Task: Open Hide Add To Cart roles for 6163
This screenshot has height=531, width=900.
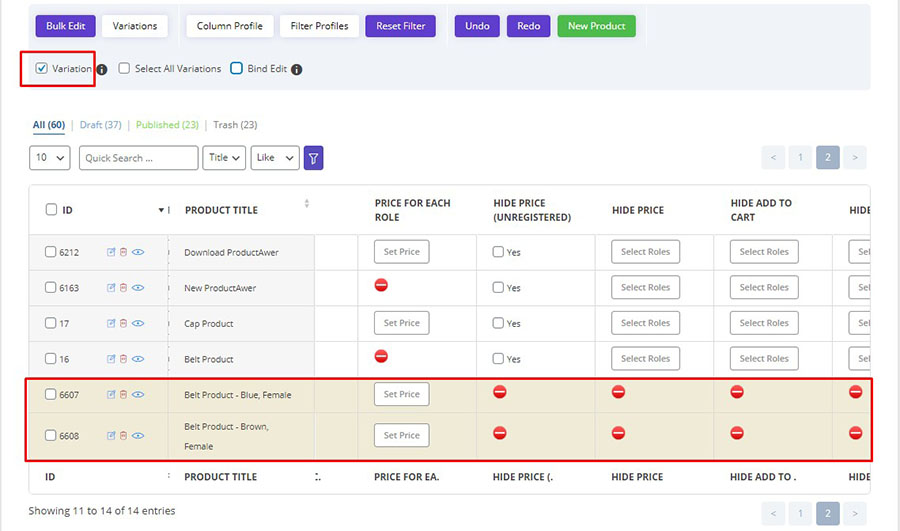Action: tap(764, 288)
